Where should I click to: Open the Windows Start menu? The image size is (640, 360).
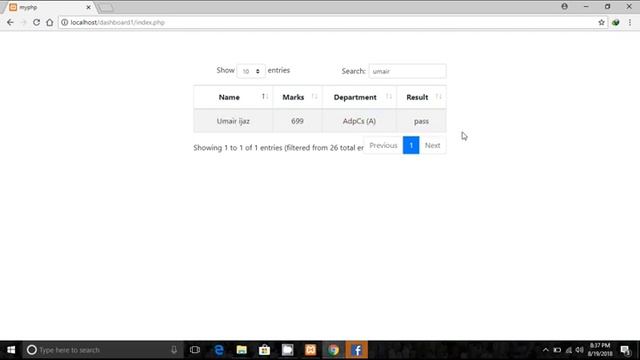click(11, 350)
